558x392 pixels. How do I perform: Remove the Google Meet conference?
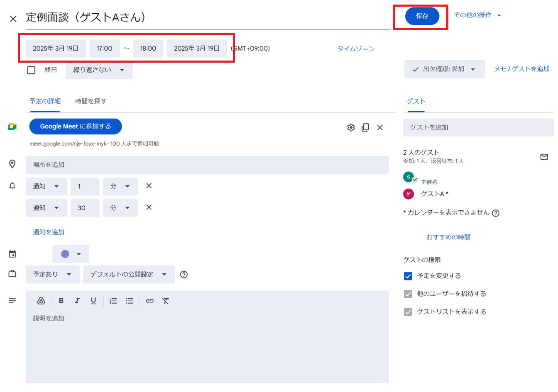[379, 127]
